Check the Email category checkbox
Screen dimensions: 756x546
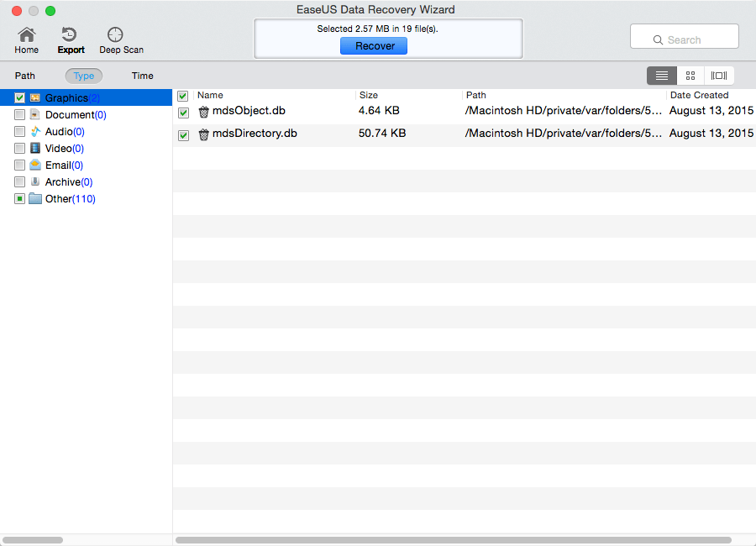coord(19,165)
